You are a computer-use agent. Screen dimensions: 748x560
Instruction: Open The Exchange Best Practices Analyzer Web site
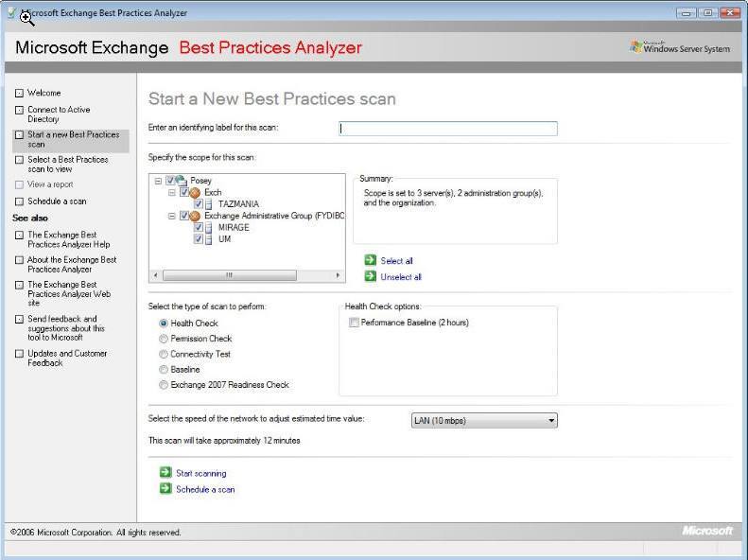tap(69, 293)
